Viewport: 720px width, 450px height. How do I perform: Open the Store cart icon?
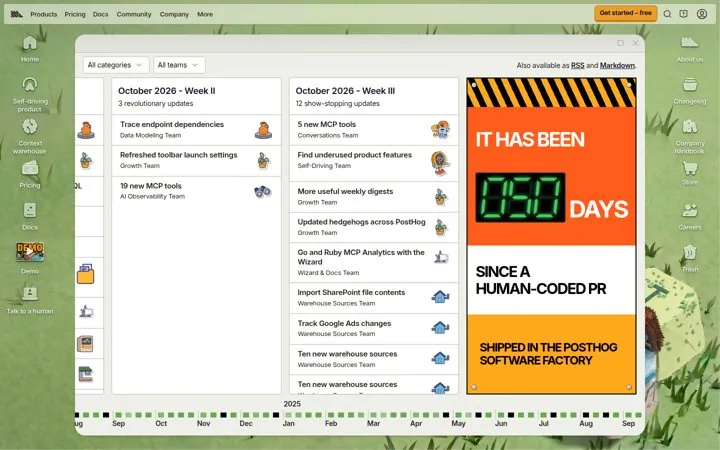(x=690, y=173)
